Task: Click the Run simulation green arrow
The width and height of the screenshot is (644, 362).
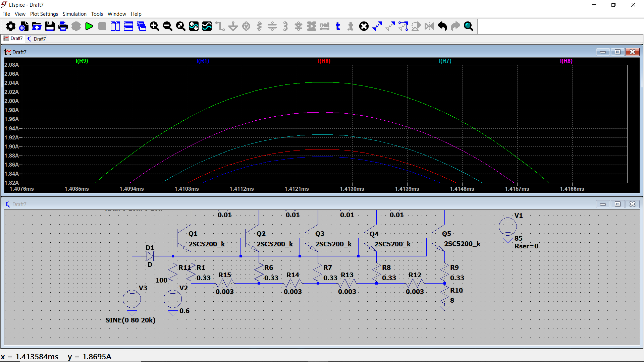Action: 89,26
